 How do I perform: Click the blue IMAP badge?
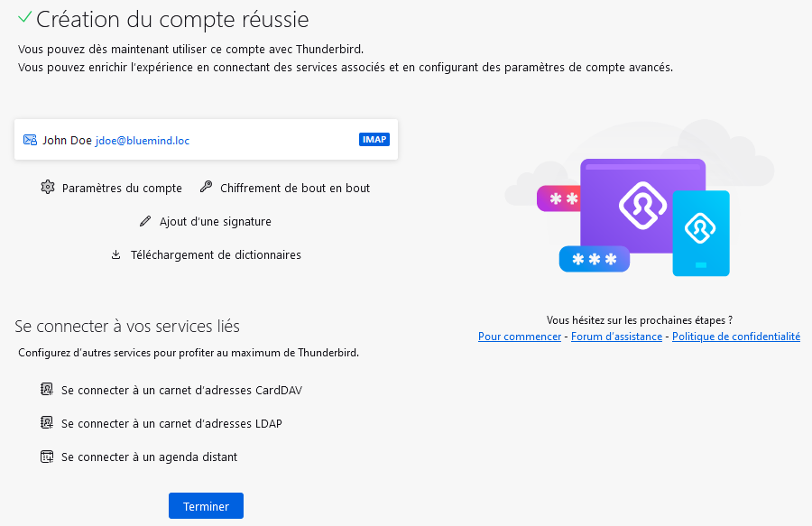(x=374, y=140)
